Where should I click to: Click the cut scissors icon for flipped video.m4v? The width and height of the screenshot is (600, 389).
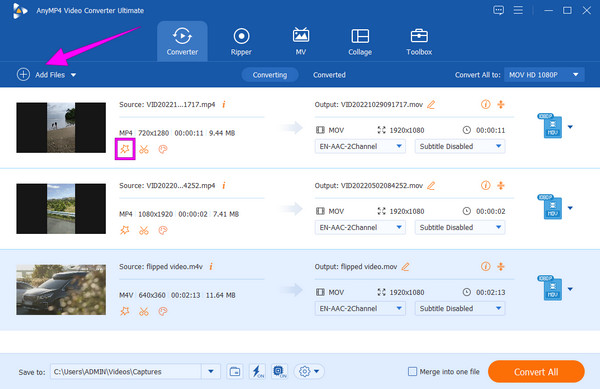144,311
